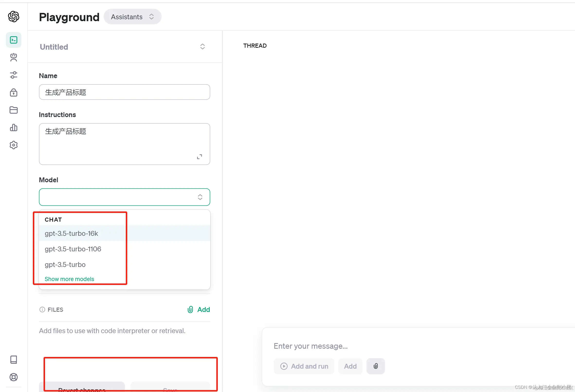Open the Playground sidebar icon
This screenshot has height=392, width=575.
pyautogui.click(x=14, y=40)
